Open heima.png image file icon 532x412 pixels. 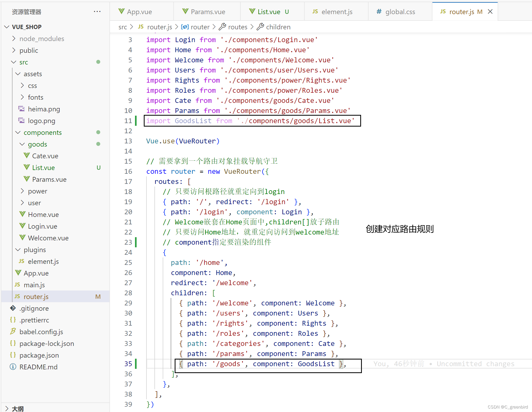click(22, 109)
